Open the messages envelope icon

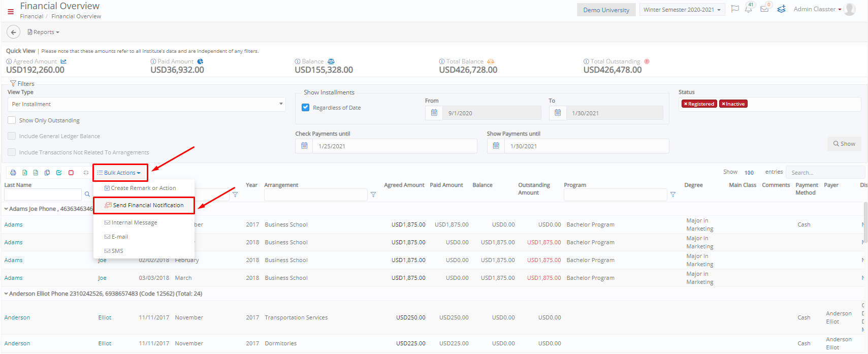tap(764, 9)
